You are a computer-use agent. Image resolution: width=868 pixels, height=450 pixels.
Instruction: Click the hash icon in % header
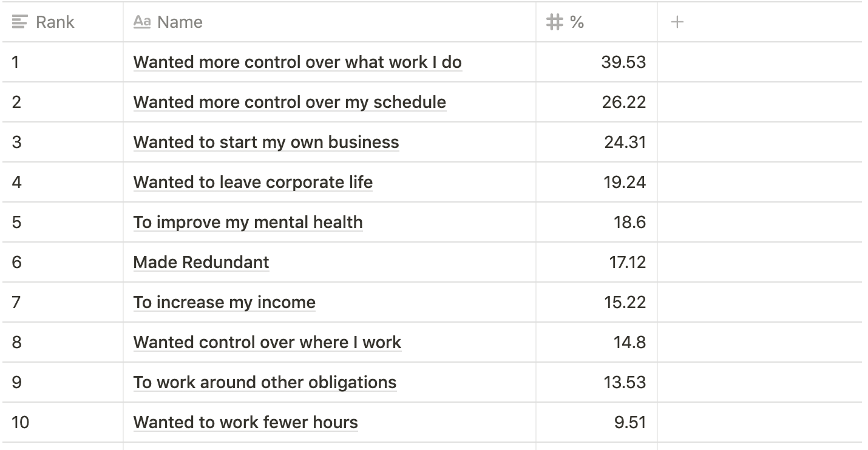555,22
